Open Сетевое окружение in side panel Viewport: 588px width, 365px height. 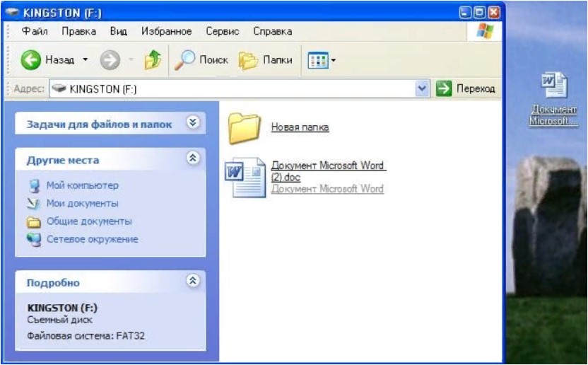coord(92,240)
